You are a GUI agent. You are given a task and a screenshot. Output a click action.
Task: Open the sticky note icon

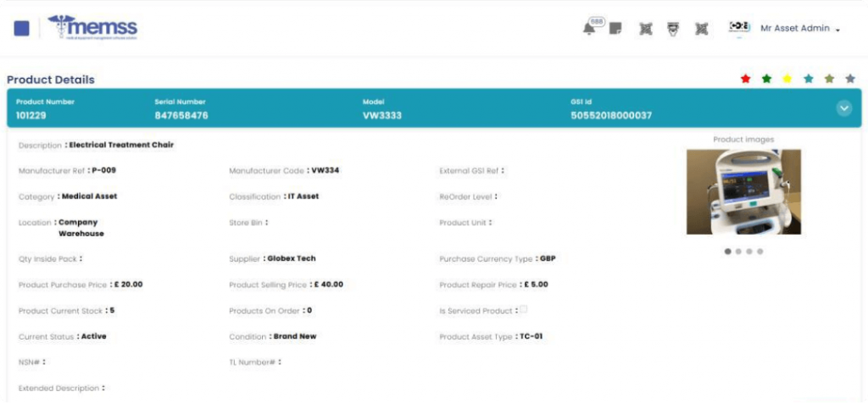(x=615, y=28)
